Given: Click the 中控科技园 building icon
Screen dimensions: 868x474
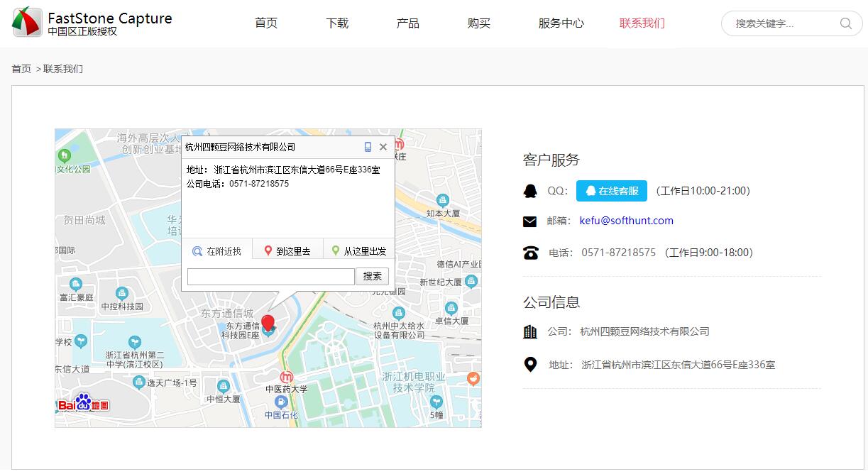Looking at the screenshot, I should pos(121,293).
